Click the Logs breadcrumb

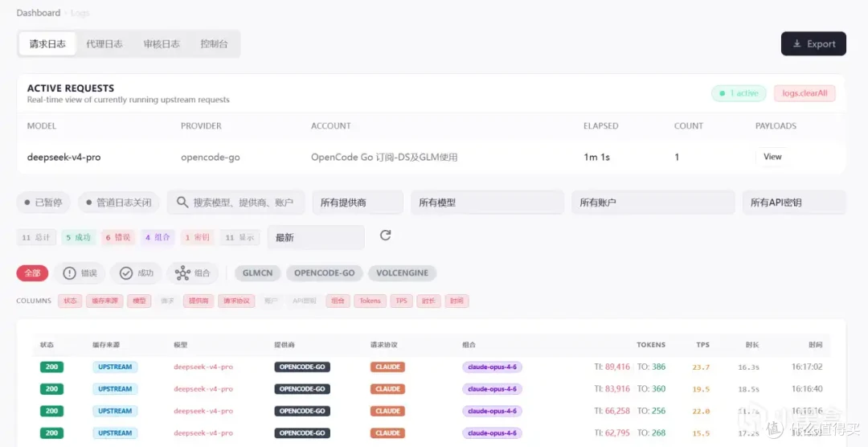pyautogui.click(x=80, y=12)
